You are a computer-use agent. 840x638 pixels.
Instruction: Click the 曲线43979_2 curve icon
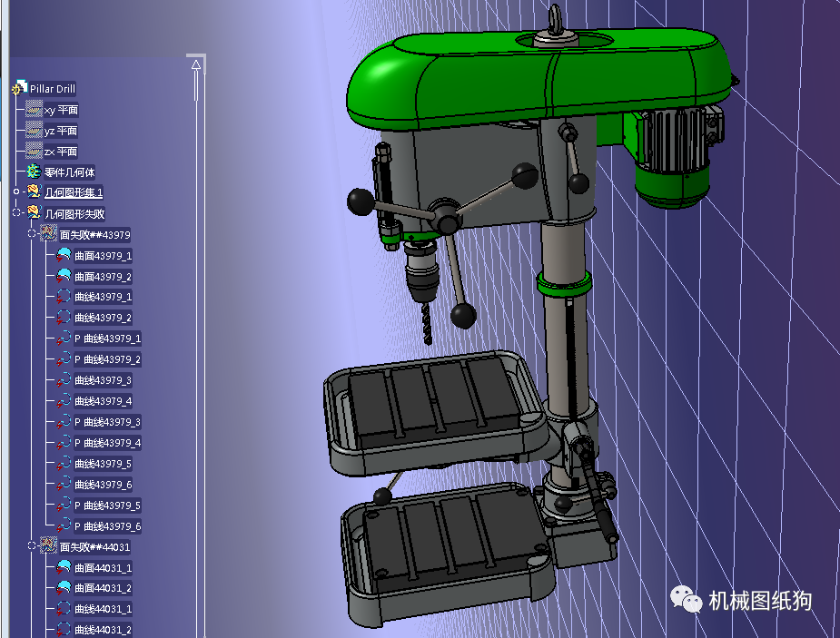[64, 318]
